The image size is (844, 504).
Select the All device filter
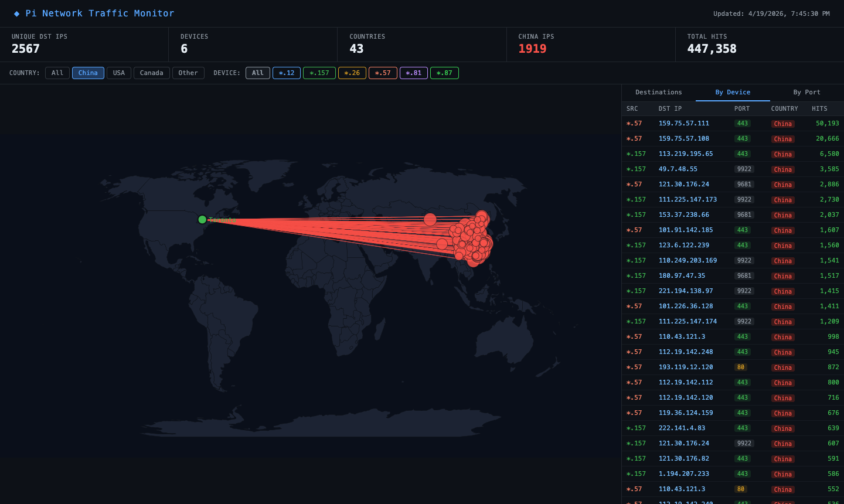coord(258,73)
